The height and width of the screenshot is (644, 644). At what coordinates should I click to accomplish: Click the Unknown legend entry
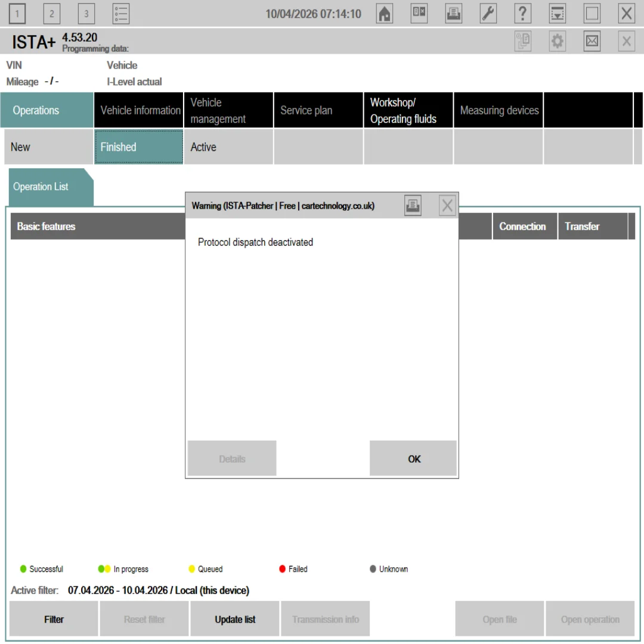click(x=389, y=569)
